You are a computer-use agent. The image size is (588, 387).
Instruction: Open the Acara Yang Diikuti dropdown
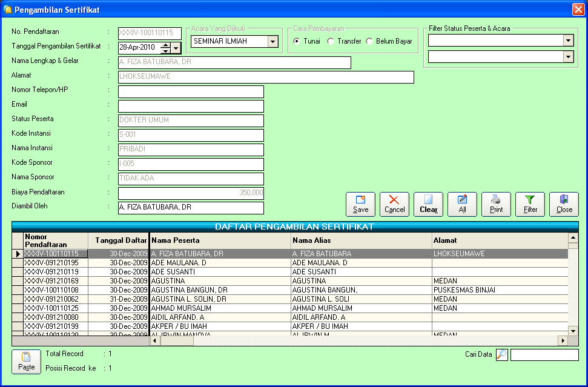click(273, 41)
